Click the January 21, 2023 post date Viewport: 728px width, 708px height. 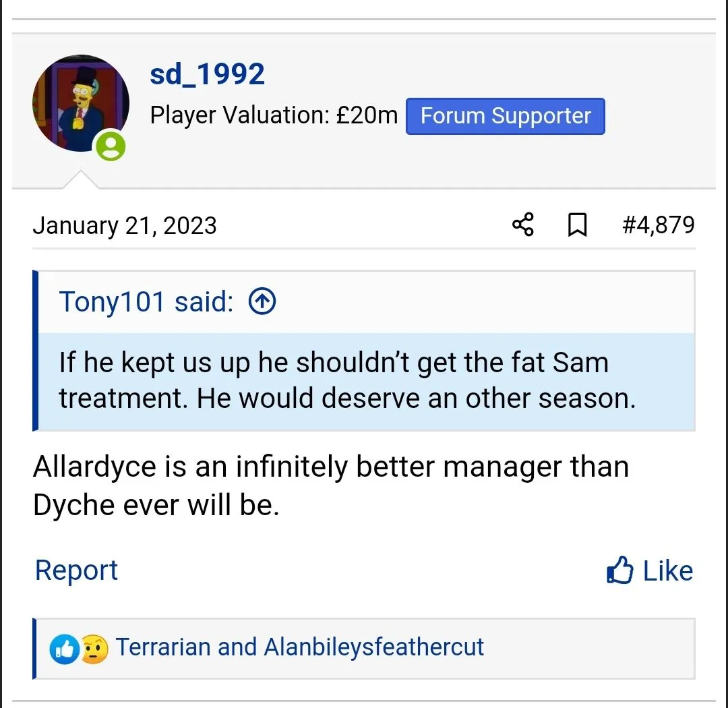coord(125,225)
